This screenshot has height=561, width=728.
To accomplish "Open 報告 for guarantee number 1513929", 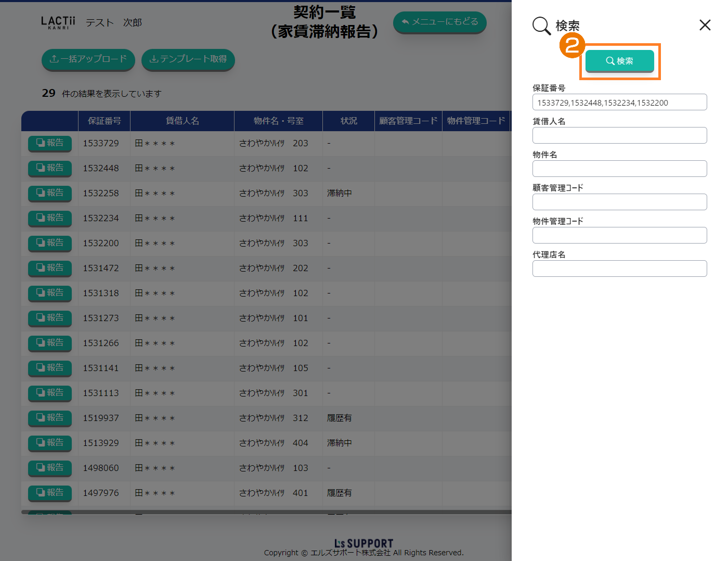I will tap(50, 443).
